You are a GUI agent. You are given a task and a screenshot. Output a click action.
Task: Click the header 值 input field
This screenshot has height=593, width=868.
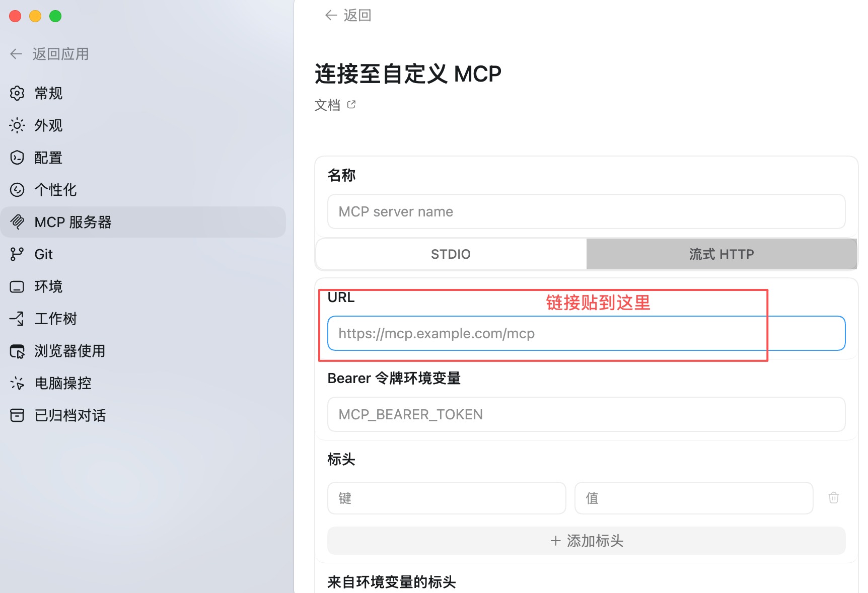pos(694,498)
